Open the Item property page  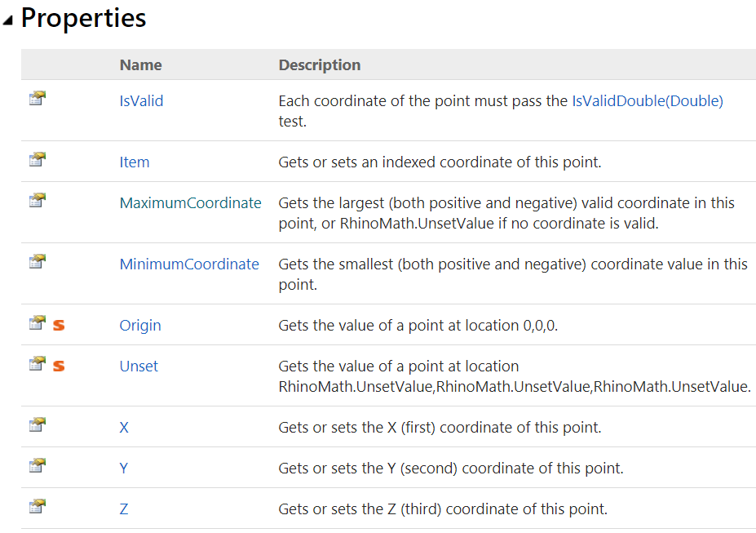(x=135, y=162)
